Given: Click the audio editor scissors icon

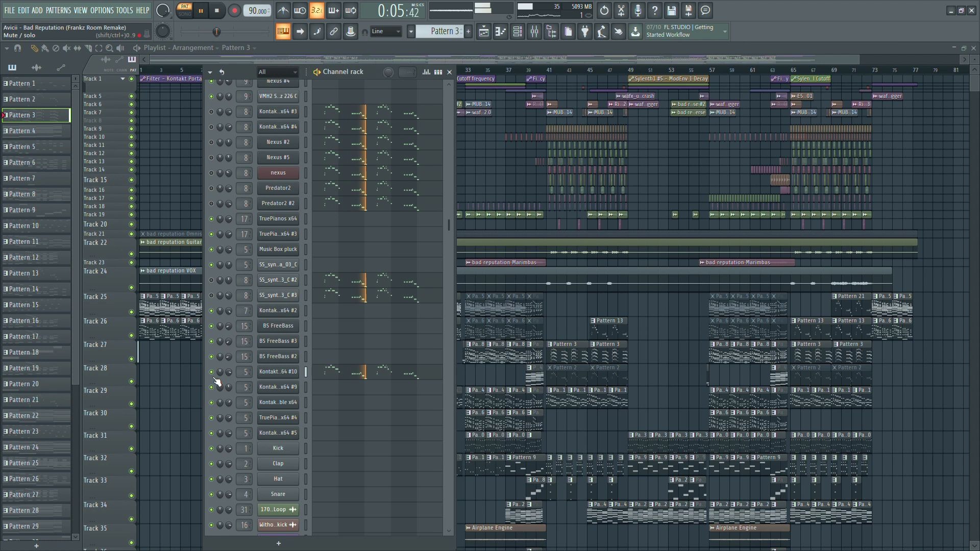Looking at the screenshot, I should coord(621,10).
